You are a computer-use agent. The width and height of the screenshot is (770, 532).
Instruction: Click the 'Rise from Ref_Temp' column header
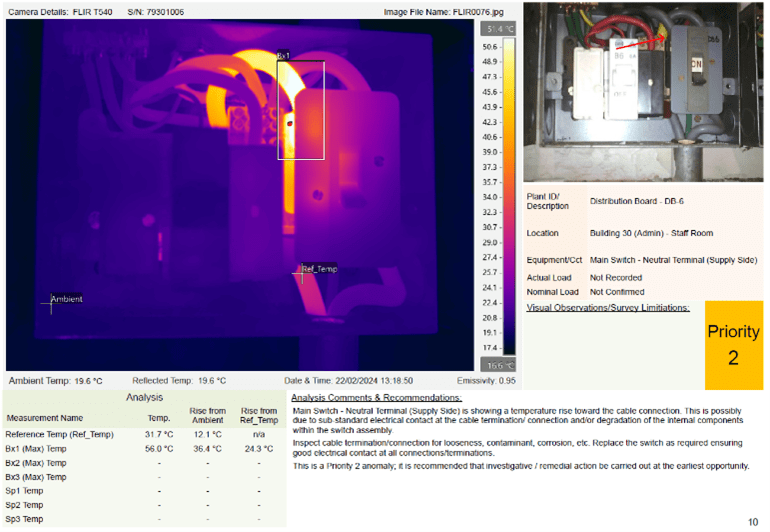point(259,416)
